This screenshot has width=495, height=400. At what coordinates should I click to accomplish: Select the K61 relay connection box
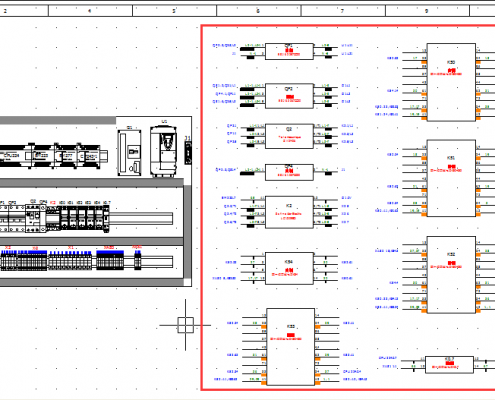451,178
